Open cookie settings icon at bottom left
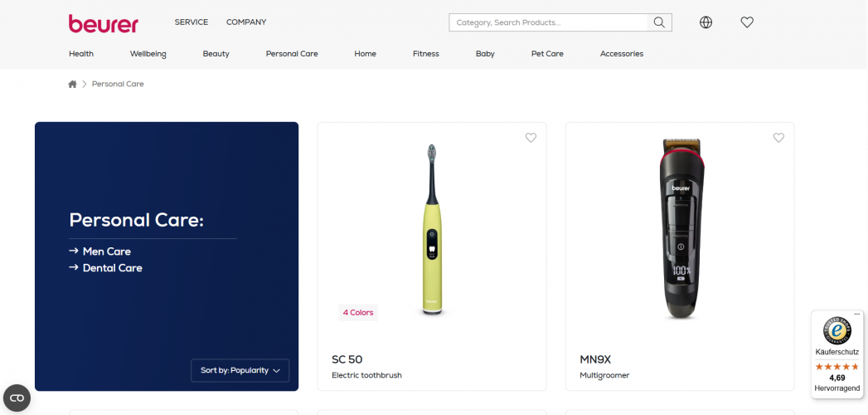Viewport: 868px width, 415px height. click(17, 398)
